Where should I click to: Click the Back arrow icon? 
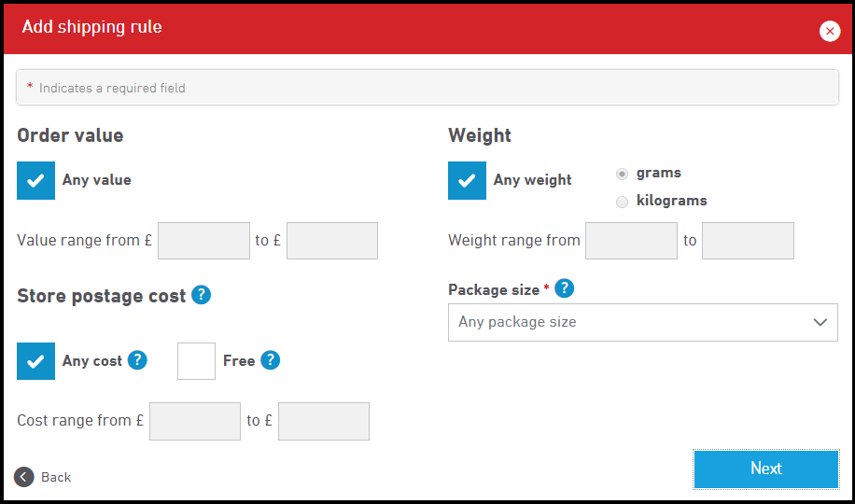pyautogui.click(x=24, y=477)
